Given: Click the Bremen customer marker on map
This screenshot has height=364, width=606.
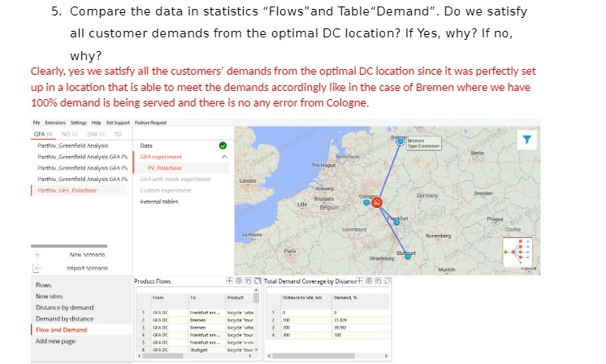Looking at the screenshot, I should (400, 141).
